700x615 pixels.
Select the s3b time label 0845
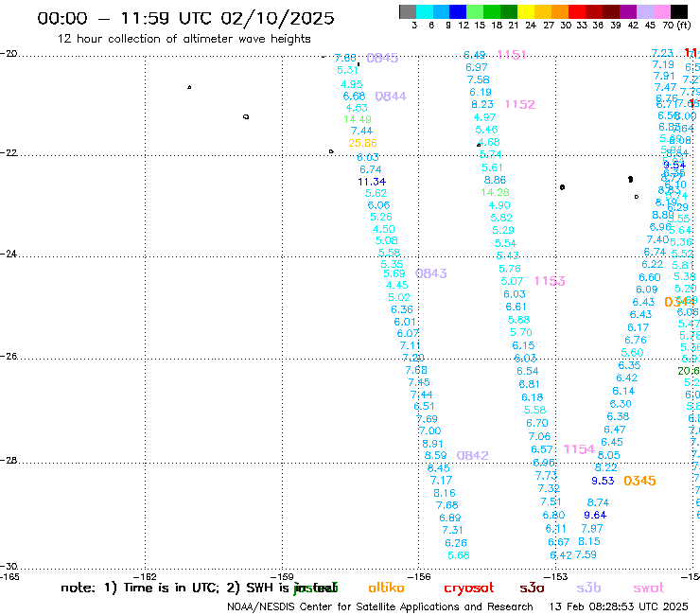(382, 58)
